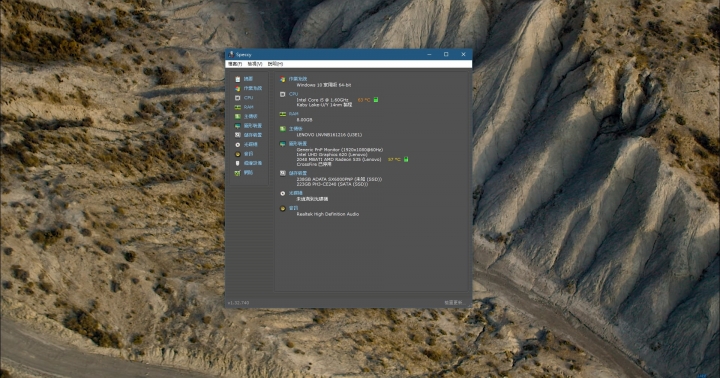Click the Speccy app icon in title bar
The image size is (720, 378).
point(231,54)
